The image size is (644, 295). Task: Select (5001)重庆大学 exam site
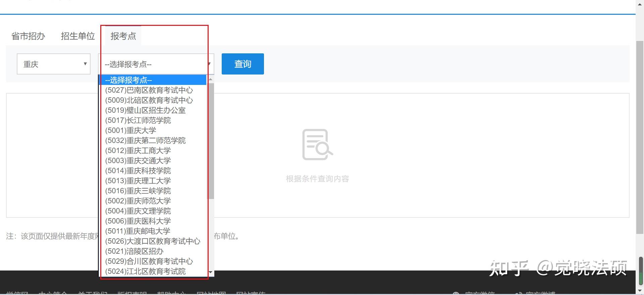[153, 130]
